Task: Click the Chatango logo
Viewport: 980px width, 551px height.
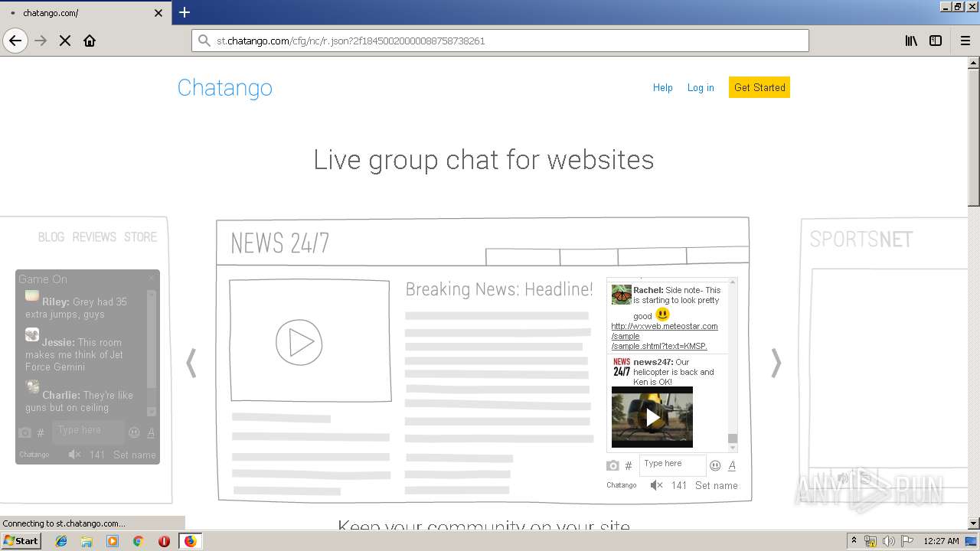Action: (x=224, y=88)
